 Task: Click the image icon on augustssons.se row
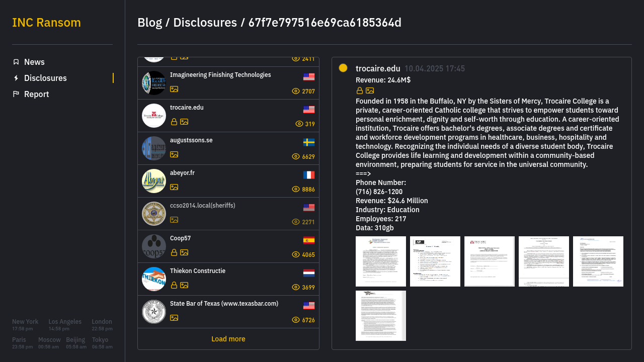[x=174, y=154]
